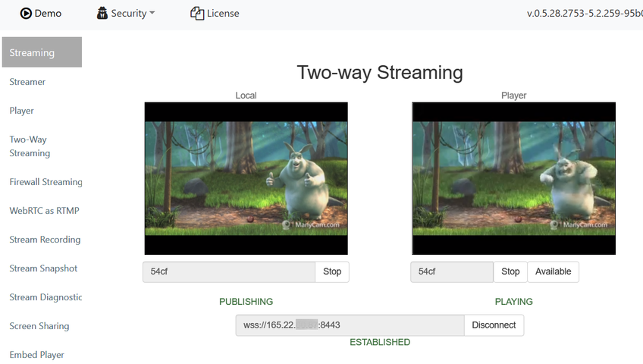
Task: Focus the Local stream name field
Action: pos(229,271)
